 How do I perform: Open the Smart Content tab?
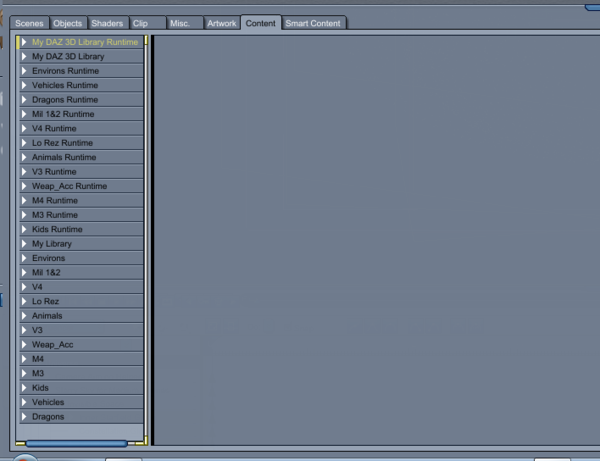click(x=313, y=23)
